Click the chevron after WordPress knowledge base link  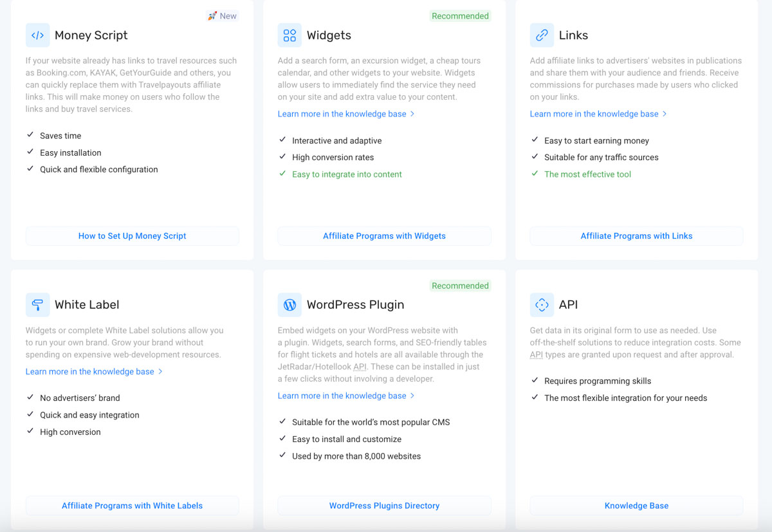[412, 396]
